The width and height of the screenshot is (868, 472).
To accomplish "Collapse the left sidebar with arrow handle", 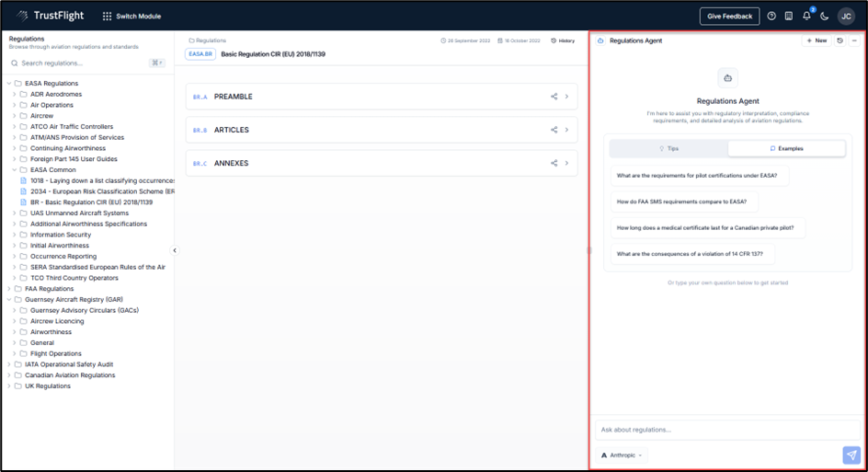I will (x=175, y=250).
